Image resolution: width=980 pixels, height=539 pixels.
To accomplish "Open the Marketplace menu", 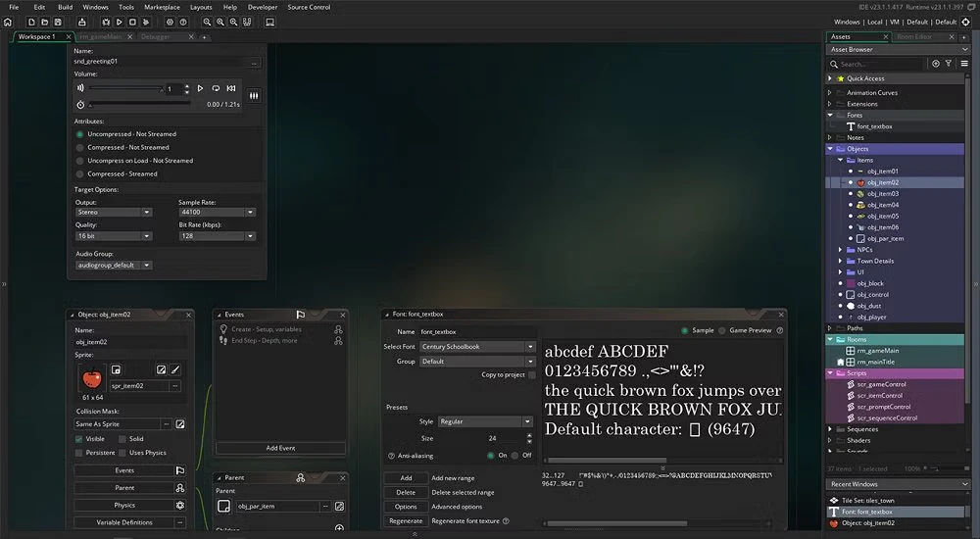I will tap(162, 7).
